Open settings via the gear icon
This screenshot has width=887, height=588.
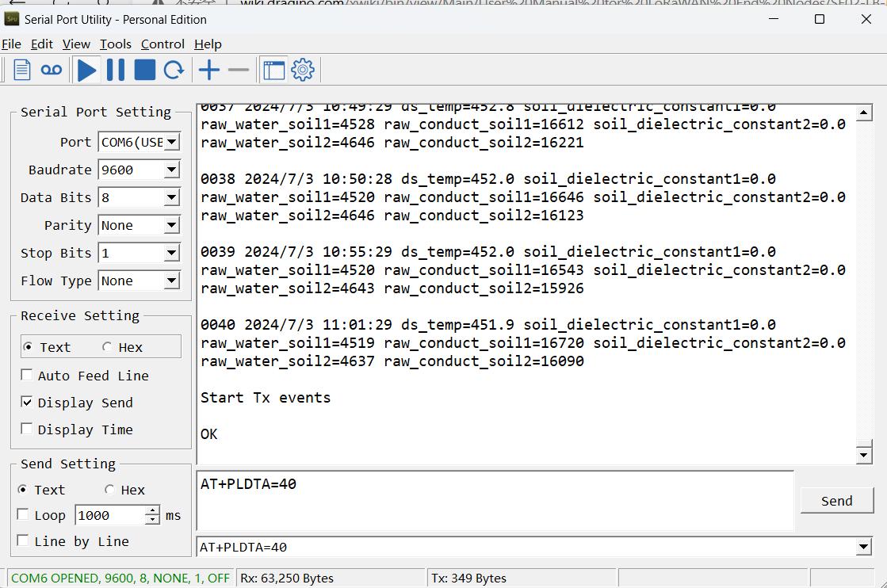pyautogui.click(x=303, y=70)
